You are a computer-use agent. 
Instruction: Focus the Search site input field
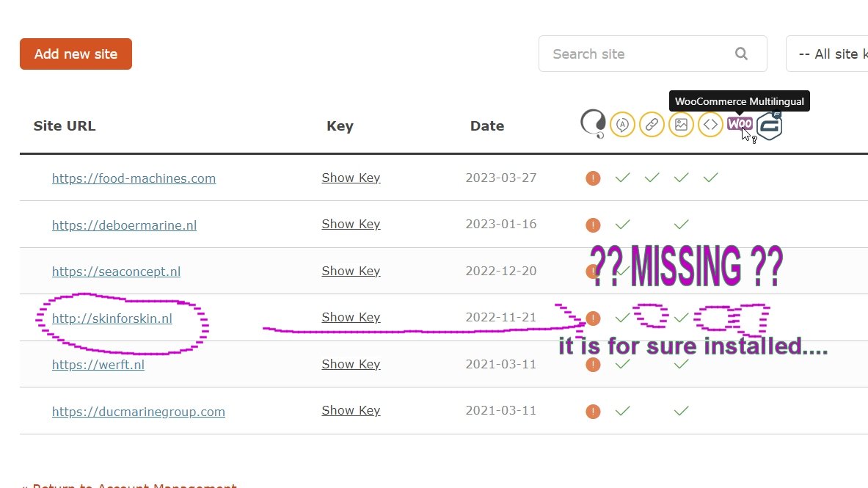point(638,54)
